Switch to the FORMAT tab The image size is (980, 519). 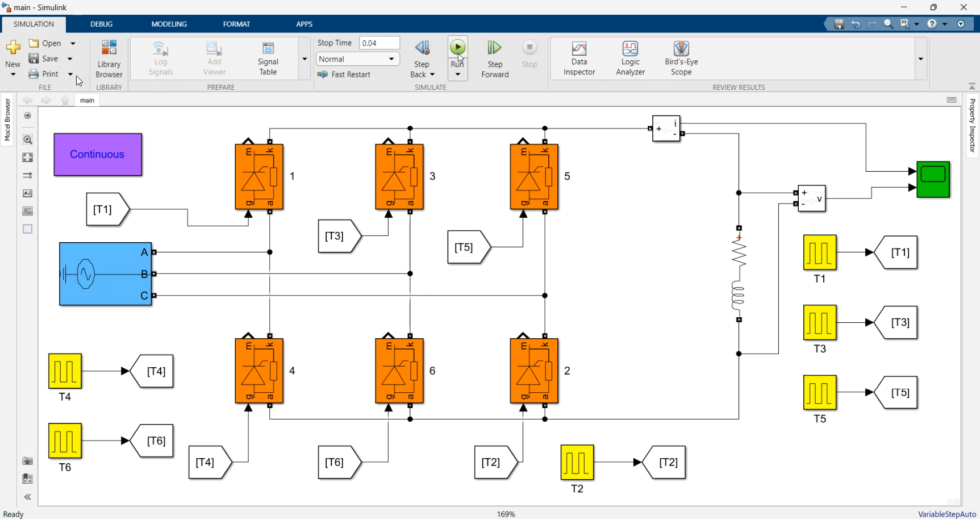point(236,24)
